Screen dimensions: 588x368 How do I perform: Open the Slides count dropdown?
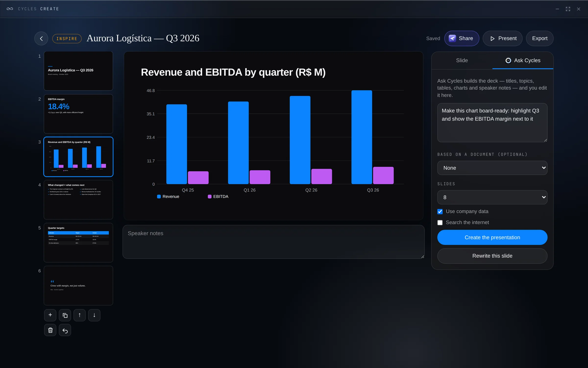[x=492, y=197]
